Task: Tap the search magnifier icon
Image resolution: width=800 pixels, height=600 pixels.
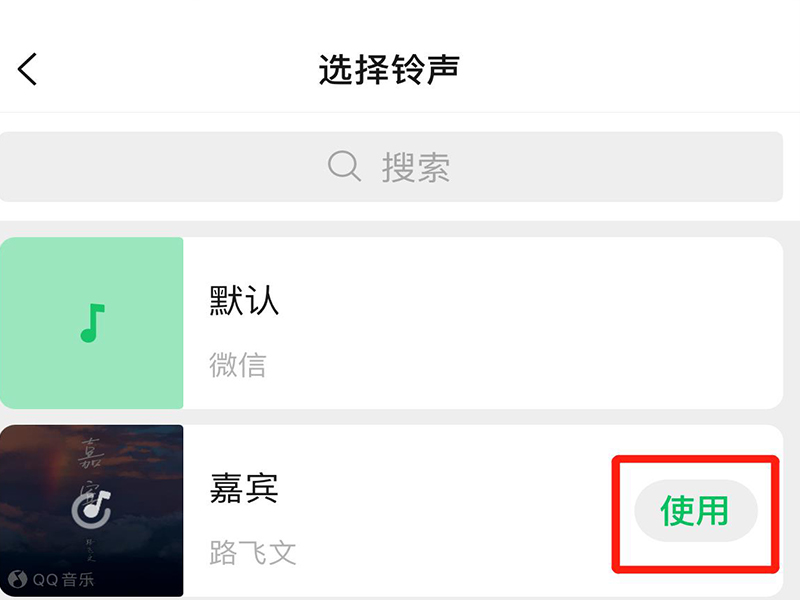Action: (344, 166)
